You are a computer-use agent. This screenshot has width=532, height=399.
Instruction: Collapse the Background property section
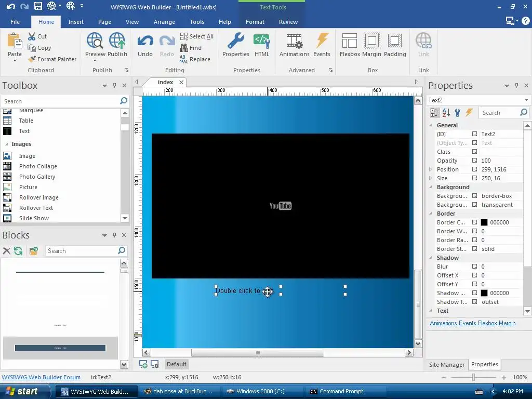pos(431,187)
